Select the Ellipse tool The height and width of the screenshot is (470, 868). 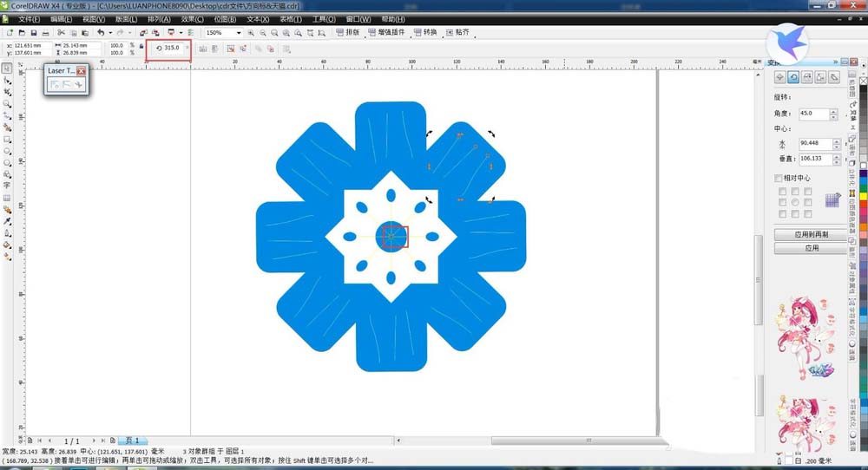click(7, 151)
